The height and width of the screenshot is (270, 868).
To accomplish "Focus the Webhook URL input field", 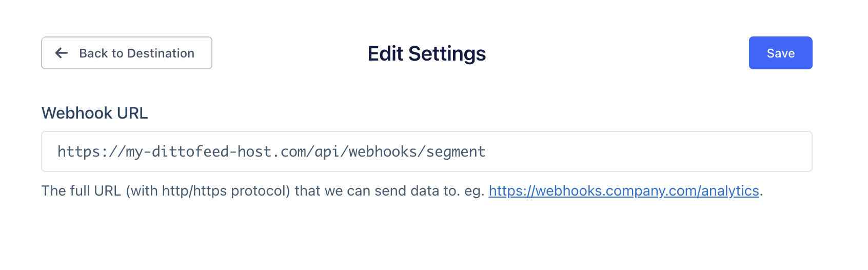I will pos(426,151).
